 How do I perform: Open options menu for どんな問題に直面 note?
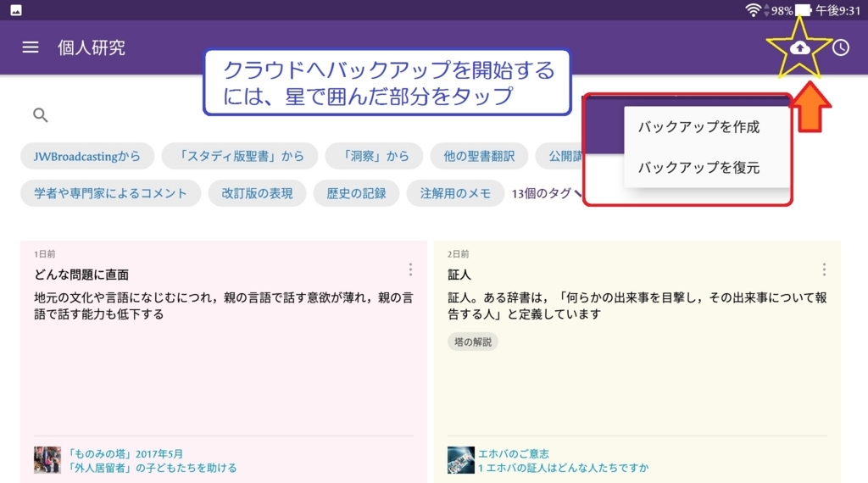410,269
